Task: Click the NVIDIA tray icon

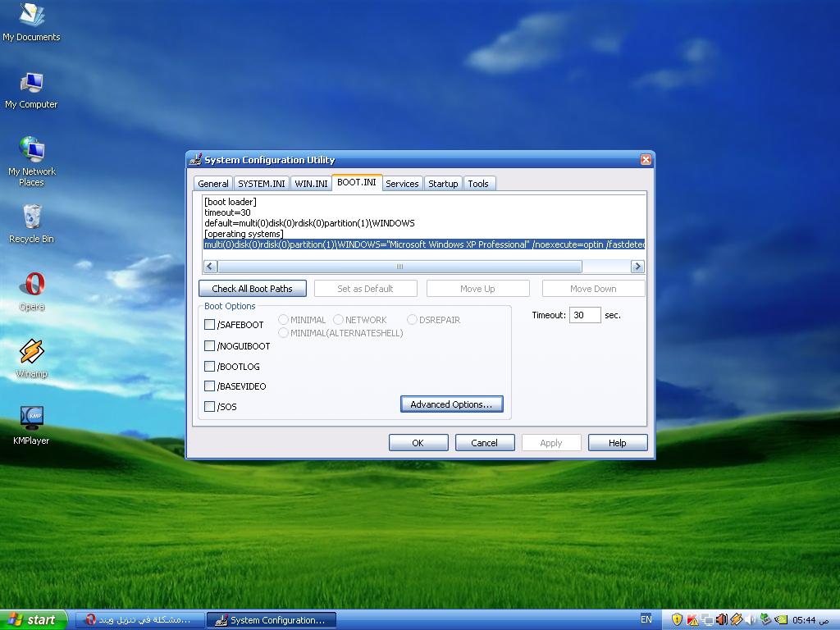Action: click(781, 620)
